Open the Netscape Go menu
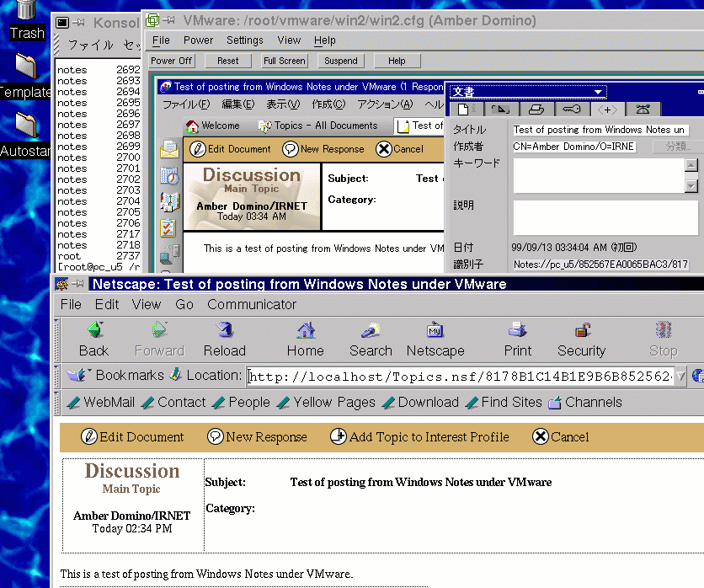This screenshot has width=704, height=588. (x=184, y=305)
